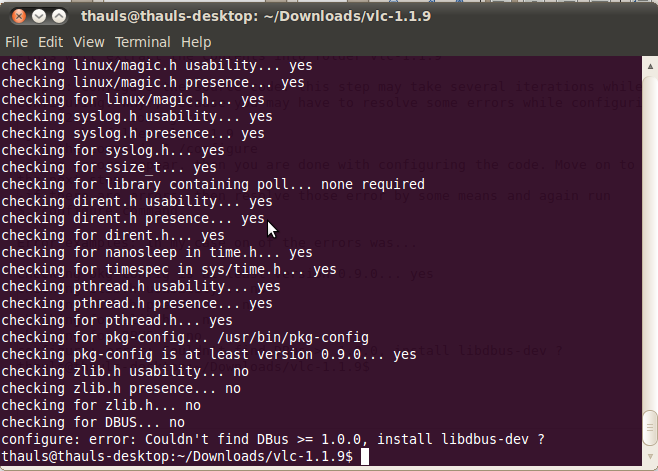Click the line 'checking for zlib.h... no'

[x=101, y=405]
